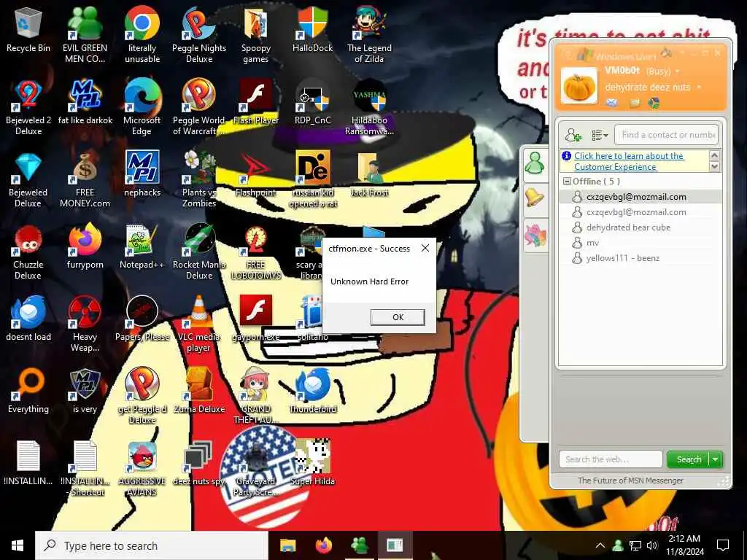Viewport: 747px width, 560px height.
Task: Click the Find a contact or number field
Action: [x=667, y=135]
